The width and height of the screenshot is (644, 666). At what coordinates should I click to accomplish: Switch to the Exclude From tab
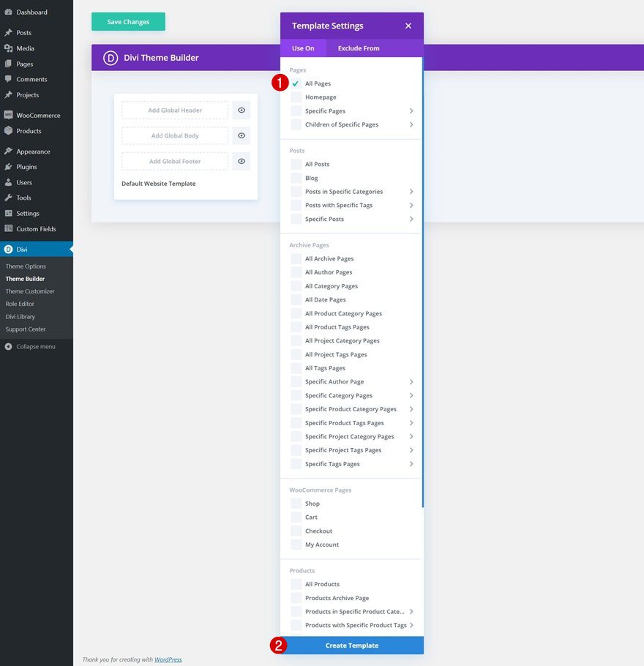point(358,48)
